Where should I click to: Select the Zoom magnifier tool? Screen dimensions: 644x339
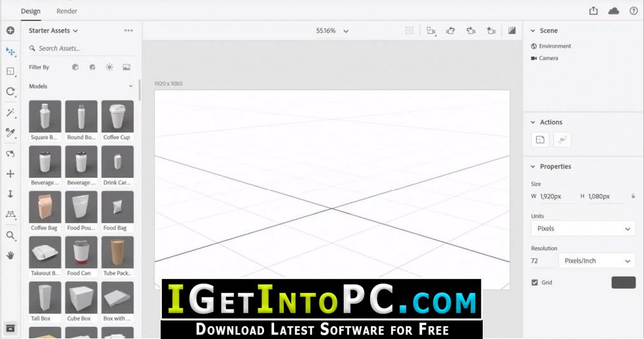pos(10,235)
